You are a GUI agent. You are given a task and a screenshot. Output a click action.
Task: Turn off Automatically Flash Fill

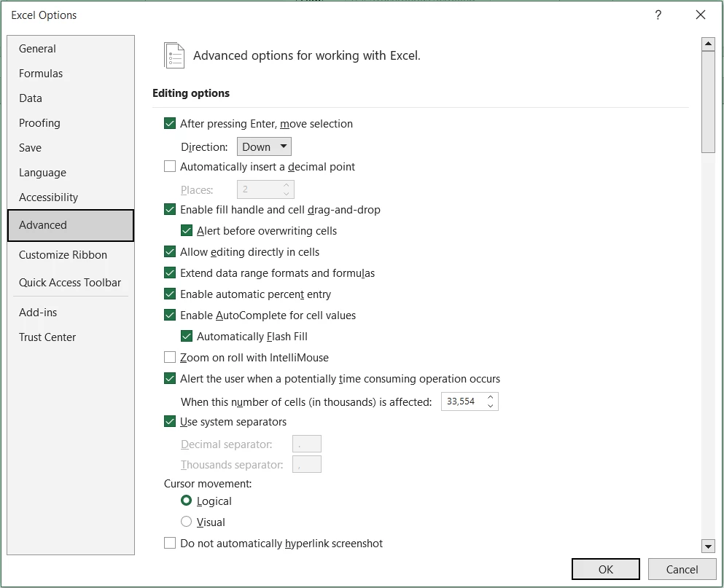[187, 337]
